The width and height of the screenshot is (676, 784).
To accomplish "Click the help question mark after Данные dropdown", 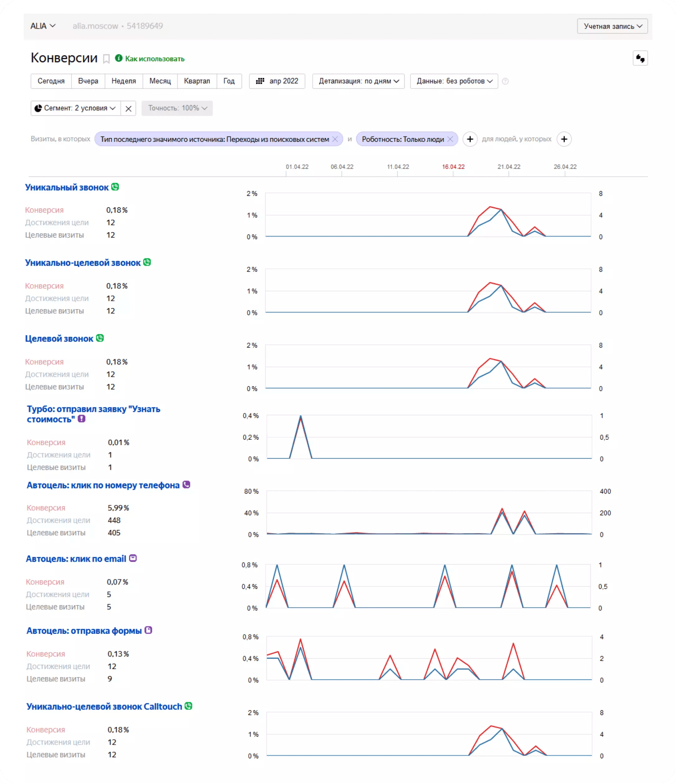I will tap(505, 81).
